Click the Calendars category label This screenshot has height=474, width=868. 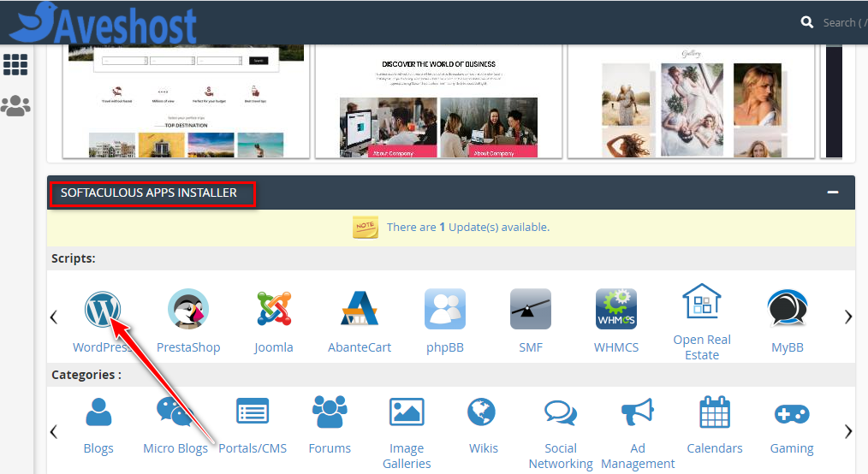pos(715,448)
